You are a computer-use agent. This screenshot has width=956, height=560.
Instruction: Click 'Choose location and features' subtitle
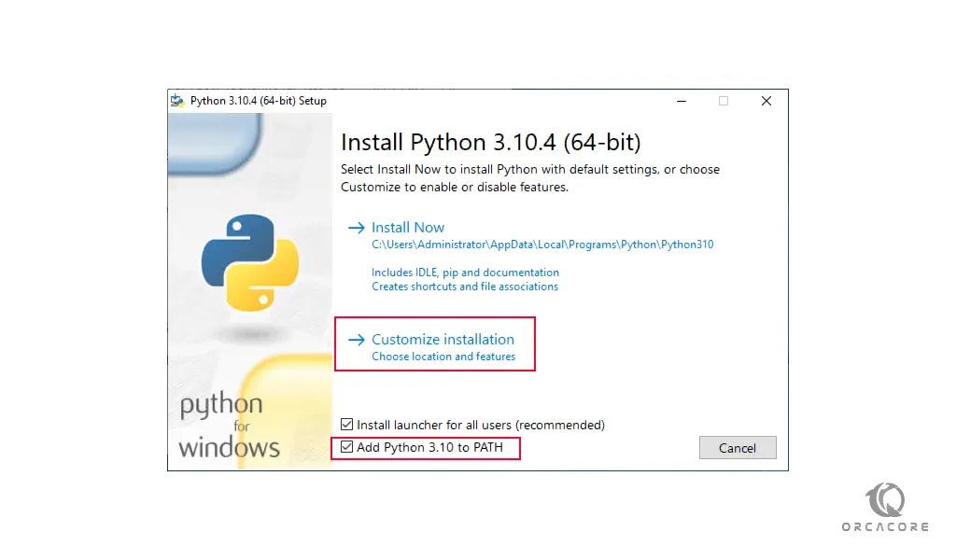click(x=443, y=357)
